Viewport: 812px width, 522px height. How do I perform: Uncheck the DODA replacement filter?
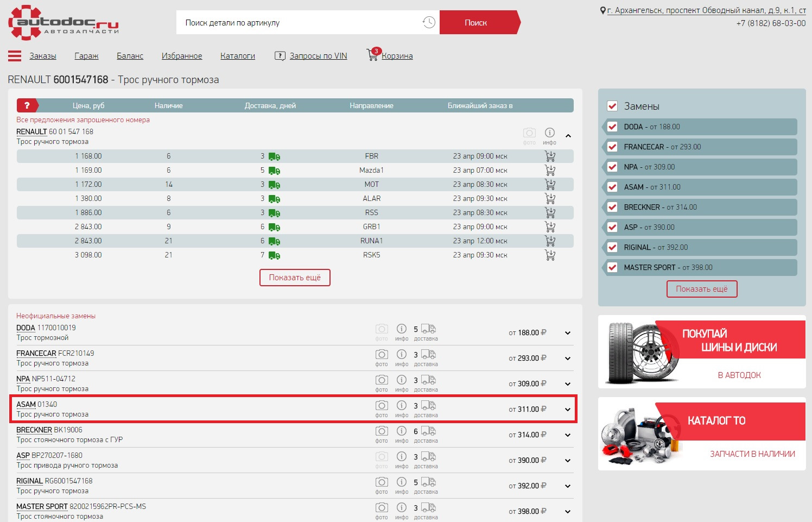[612, 127]
